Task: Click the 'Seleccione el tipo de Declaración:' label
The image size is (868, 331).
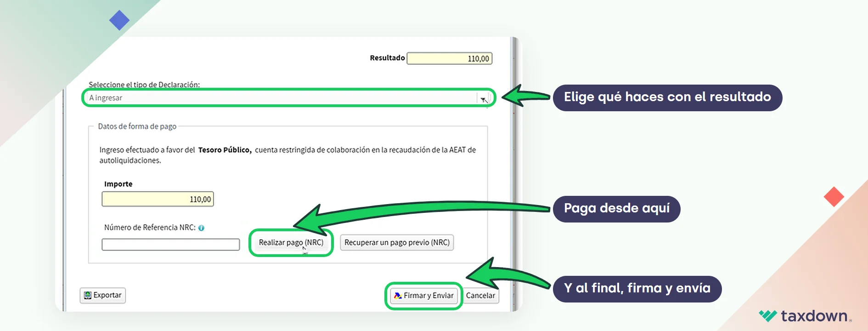Action: [x=144, y=85]
